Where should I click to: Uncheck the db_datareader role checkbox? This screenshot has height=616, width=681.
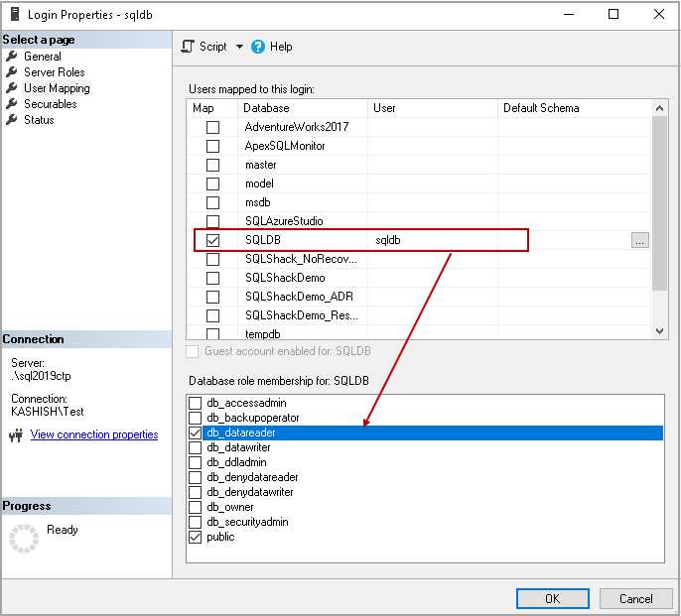[x=195, y=432]
